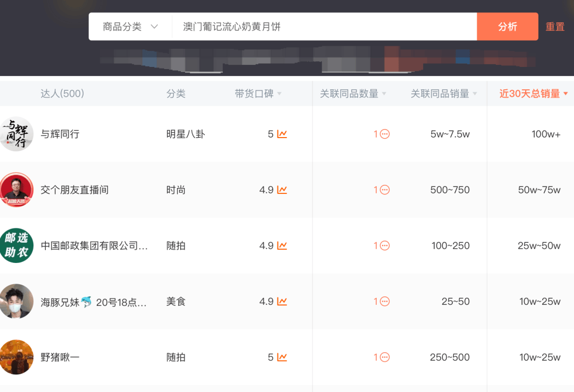
Task: Click 海豚兄妹's profile avatar
Action: tap(17, 302)
